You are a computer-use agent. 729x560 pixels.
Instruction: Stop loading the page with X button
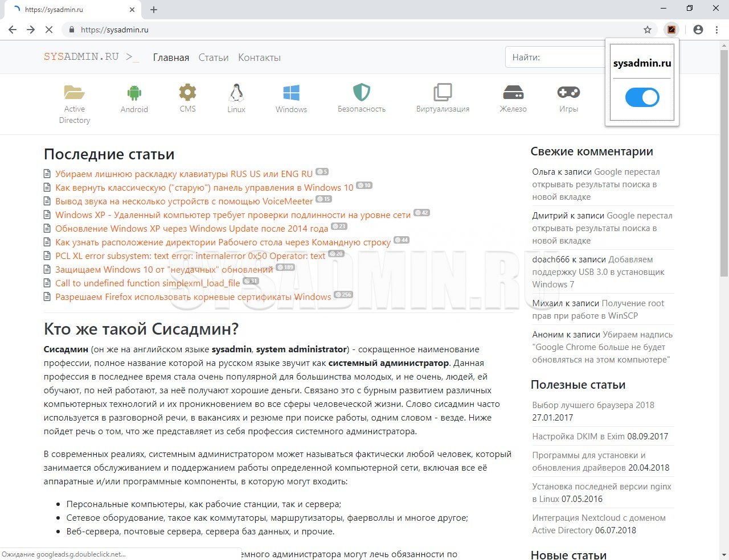(x=49, y=30)
